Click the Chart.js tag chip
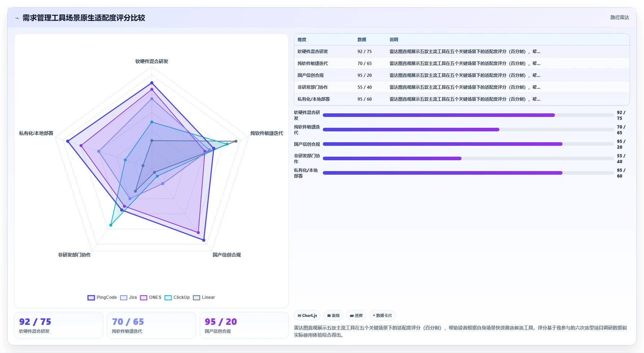 [307, 315]
